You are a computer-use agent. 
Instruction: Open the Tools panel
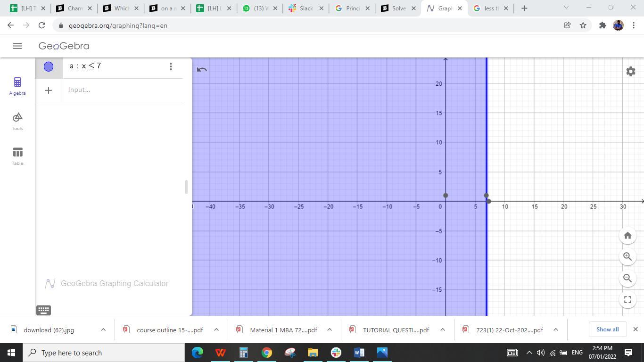[x=17, y=121]
